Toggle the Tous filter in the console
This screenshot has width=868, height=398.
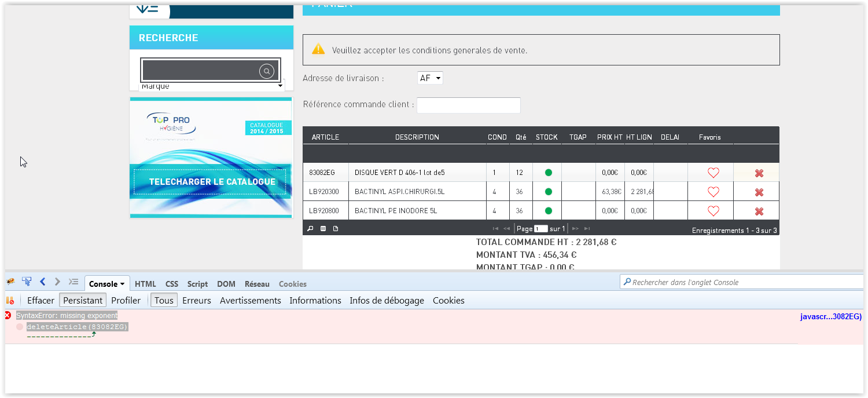[x=164, y=300]
